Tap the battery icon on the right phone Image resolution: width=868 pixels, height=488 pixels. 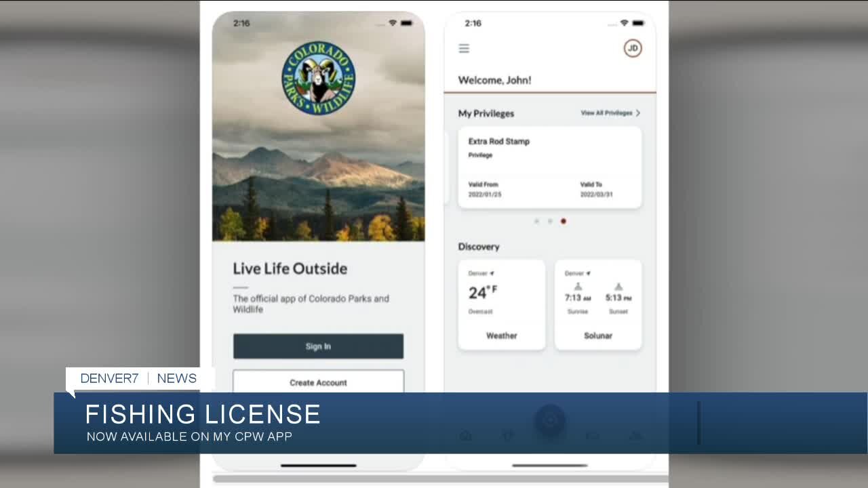(x=638, y=23)
